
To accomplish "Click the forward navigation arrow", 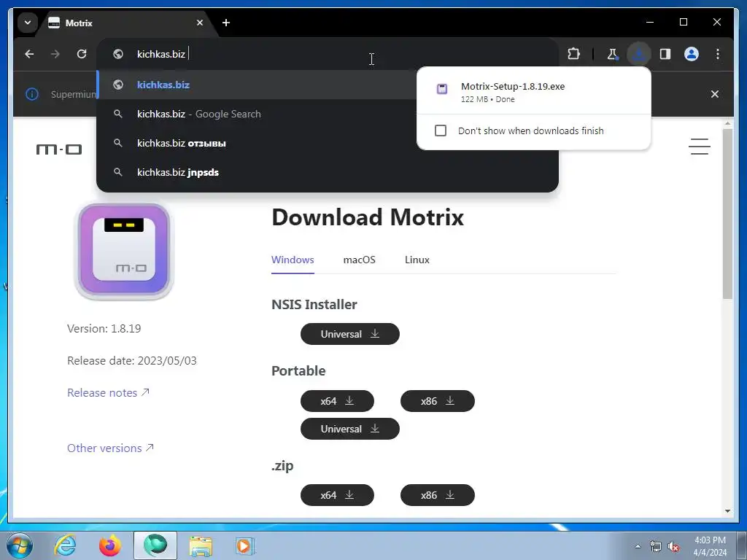I will coord(55,54).
